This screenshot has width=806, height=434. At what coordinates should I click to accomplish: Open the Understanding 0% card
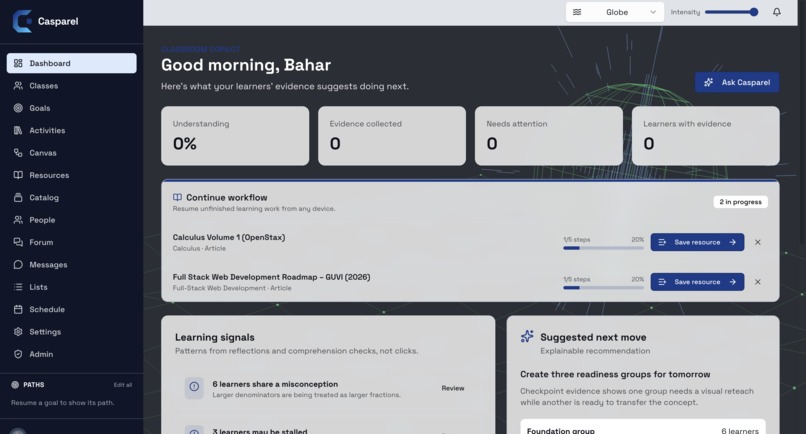click(235, 136)
